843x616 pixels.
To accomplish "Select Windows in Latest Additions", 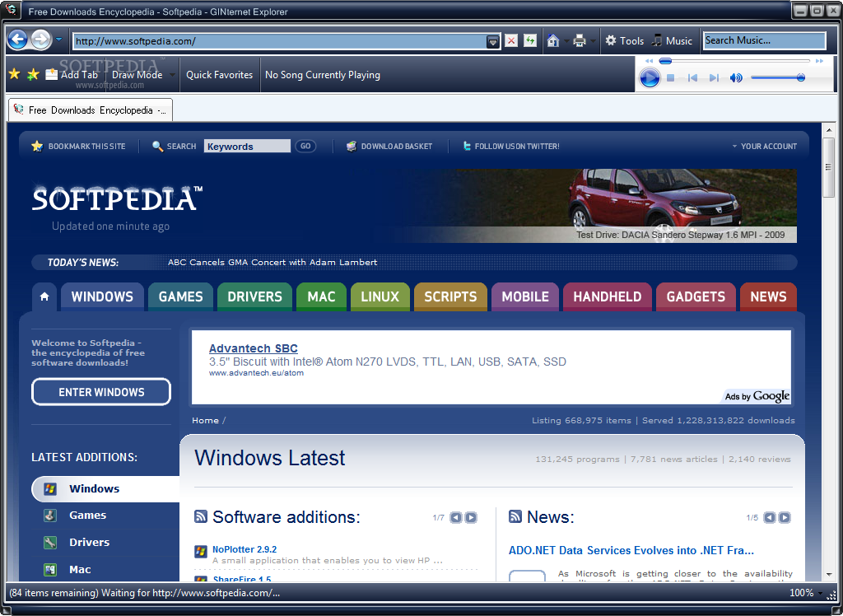I will click(x=105, y=488).
